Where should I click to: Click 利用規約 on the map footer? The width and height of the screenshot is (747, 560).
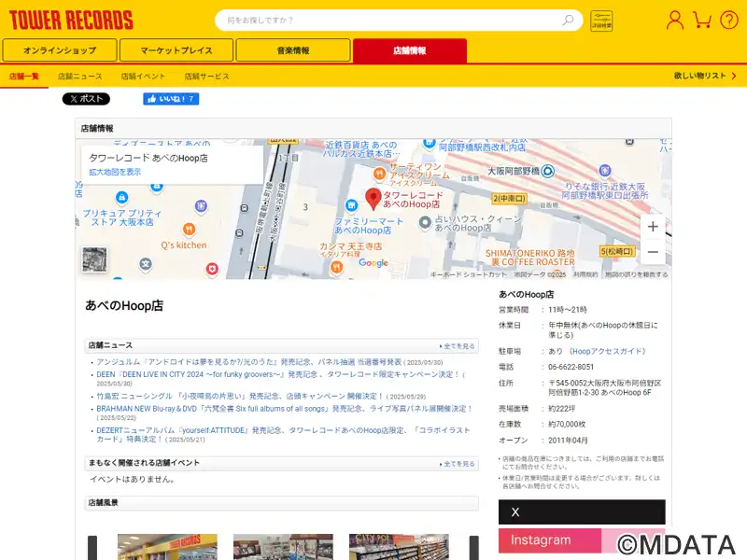point(585,274)
